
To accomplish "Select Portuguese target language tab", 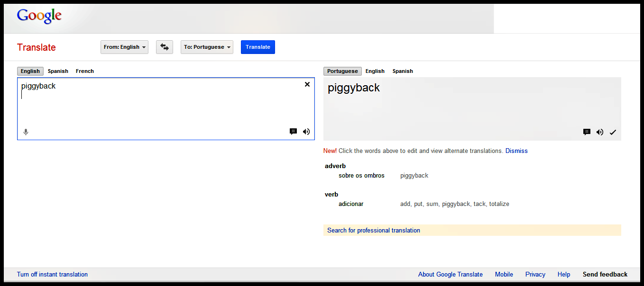I will [x=342, y=71].
